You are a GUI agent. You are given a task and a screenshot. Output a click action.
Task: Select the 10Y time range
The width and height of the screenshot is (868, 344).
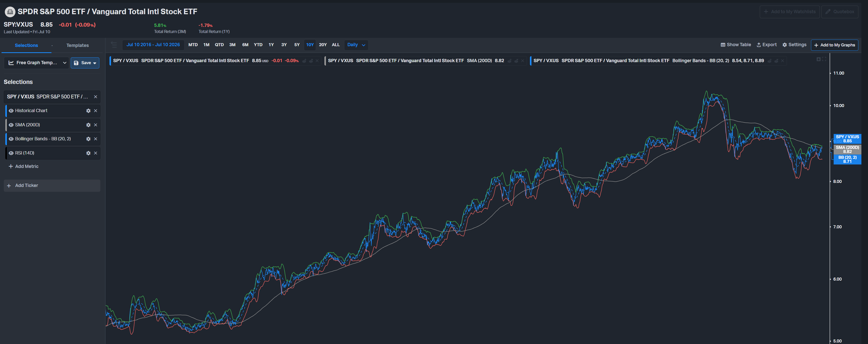pos(310,45)
